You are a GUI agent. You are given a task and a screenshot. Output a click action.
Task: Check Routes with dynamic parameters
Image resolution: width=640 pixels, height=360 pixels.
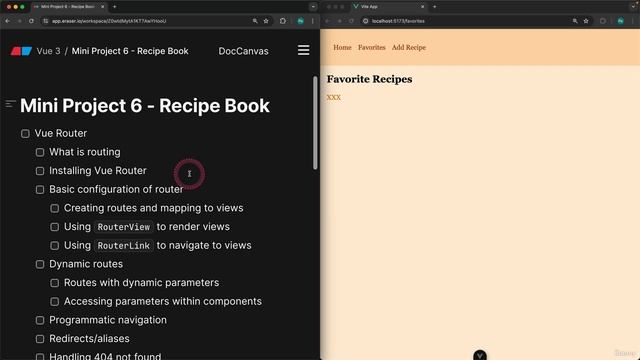coord(55,283)
